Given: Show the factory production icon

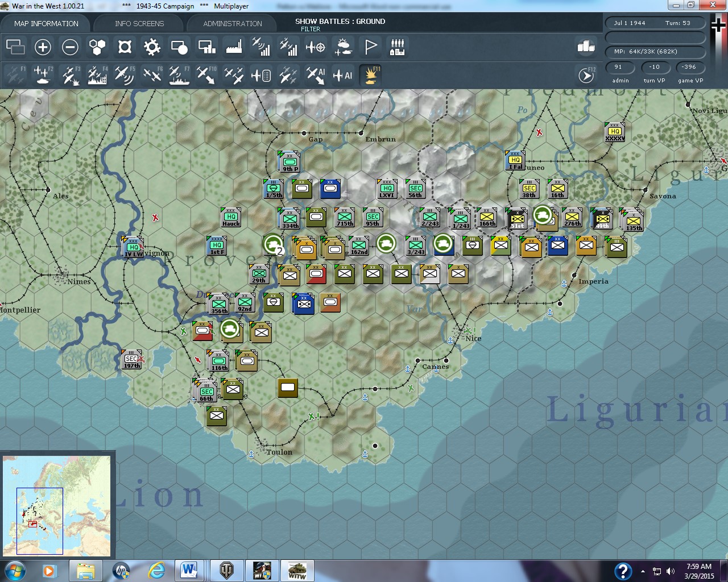Looking at the screenshot, I should click(234, 47).
